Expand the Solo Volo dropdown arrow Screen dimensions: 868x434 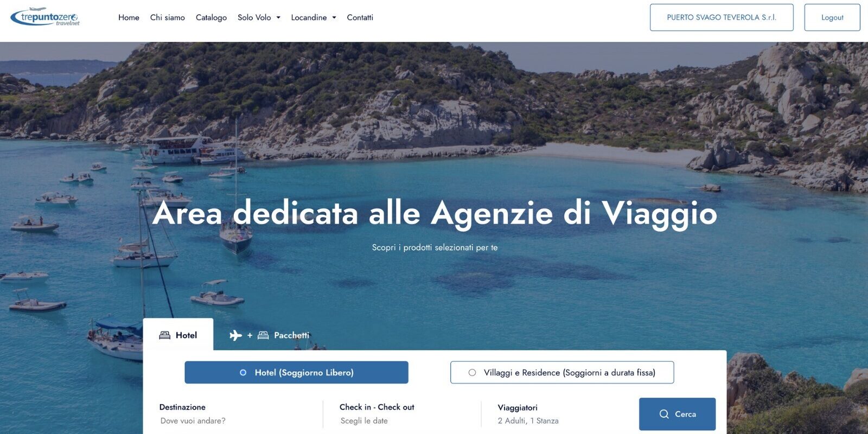point(278,17)
